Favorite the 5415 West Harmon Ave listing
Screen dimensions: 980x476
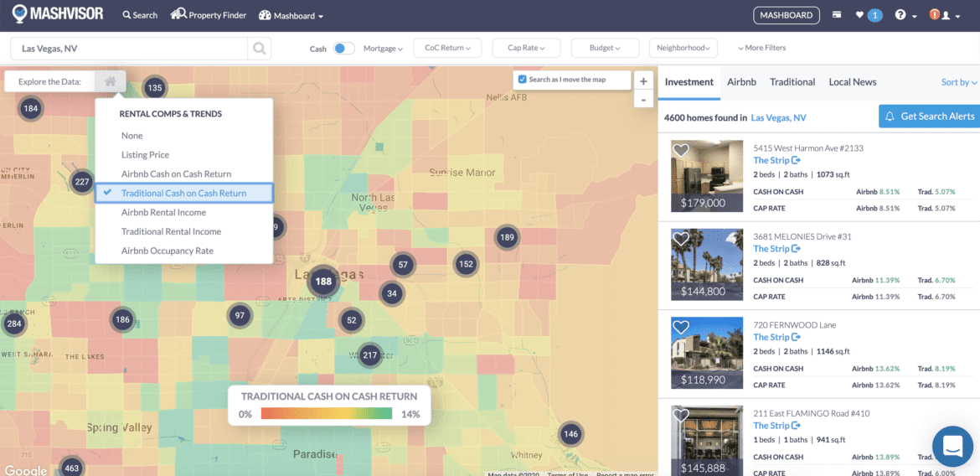681,150
